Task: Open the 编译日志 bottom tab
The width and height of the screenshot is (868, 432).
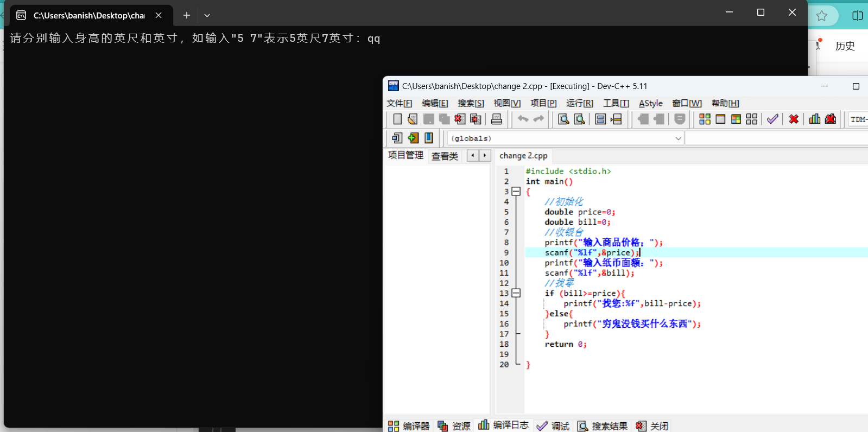Action: click(x=503, y=425)
